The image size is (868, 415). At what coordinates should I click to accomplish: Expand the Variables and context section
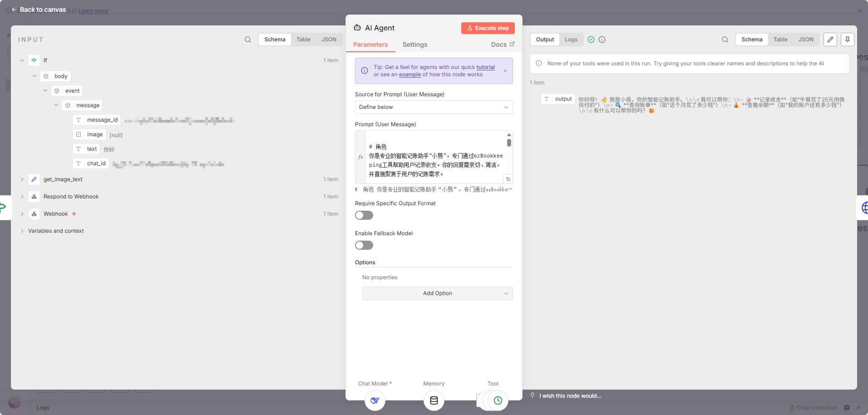pos(22,231)
